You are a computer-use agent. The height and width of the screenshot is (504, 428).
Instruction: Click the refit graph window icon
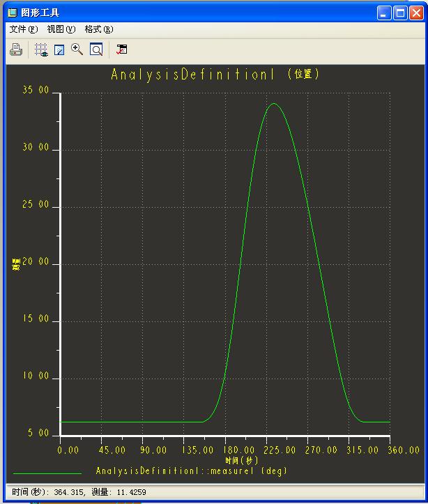[x=96, y=49]
